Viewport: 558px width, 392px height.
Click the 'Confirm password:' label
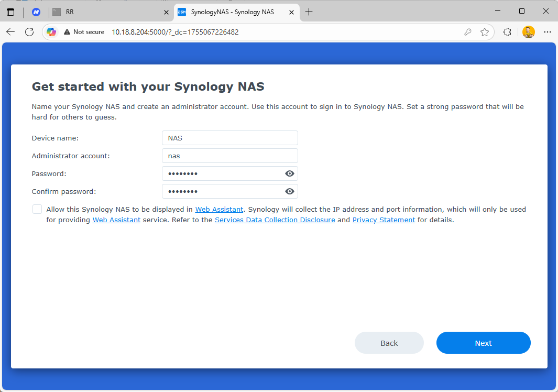(64, 192)
